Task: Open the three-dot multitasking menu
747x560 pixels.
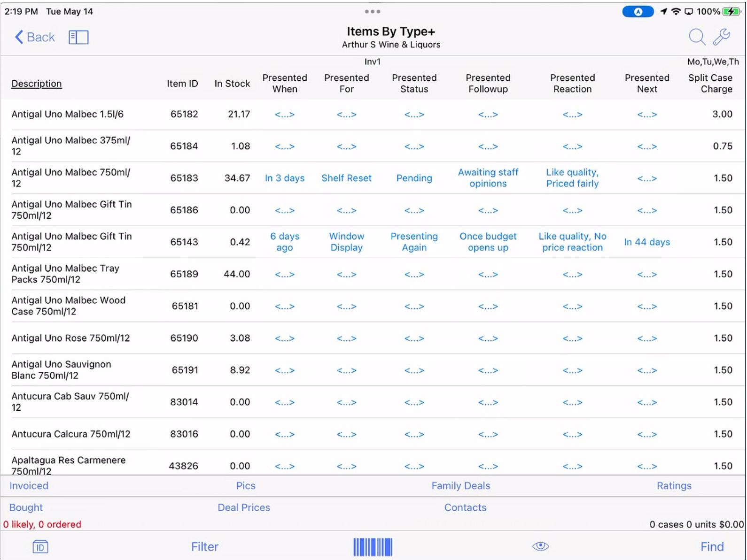Action: point(373,11)
